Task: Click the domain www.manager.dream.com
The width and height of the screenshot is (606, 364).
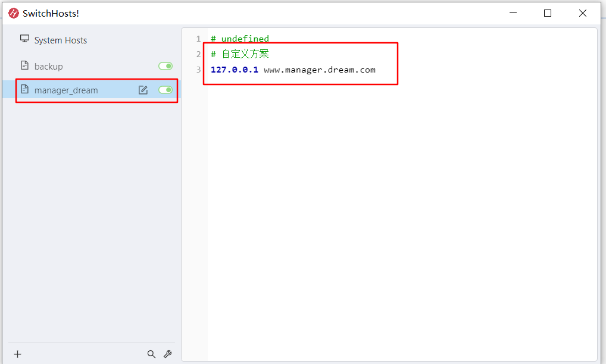Action: [x=320, y=70]
